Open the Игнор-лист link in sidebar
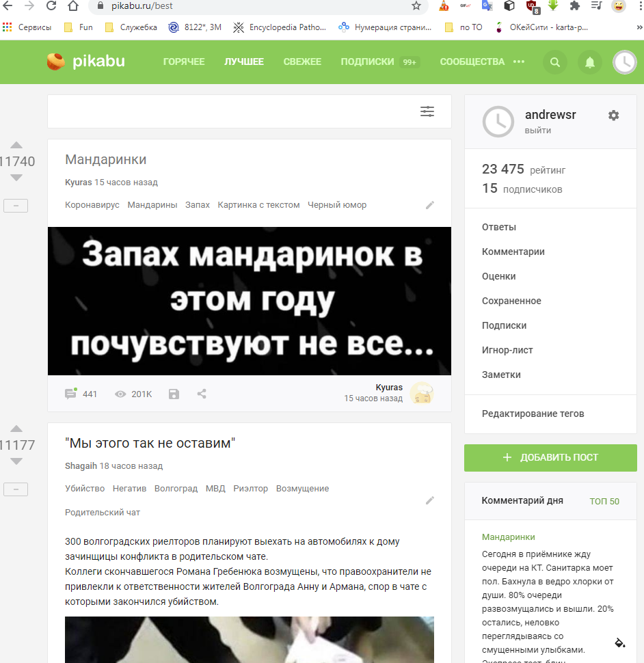Screen dimensions: 644x663 click(507, 350)
